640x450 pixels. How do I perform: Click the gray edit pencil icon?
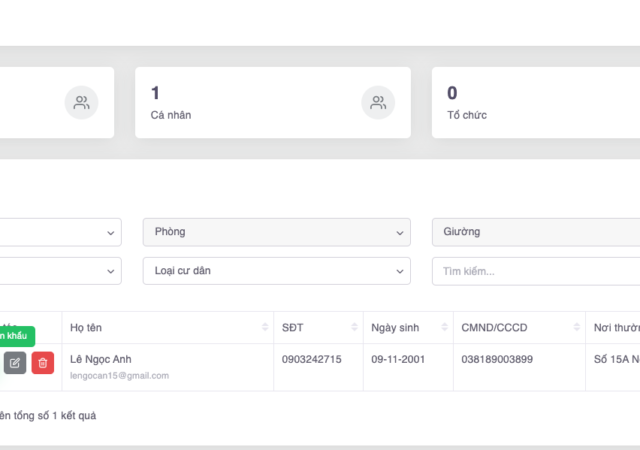pos(15,363)
